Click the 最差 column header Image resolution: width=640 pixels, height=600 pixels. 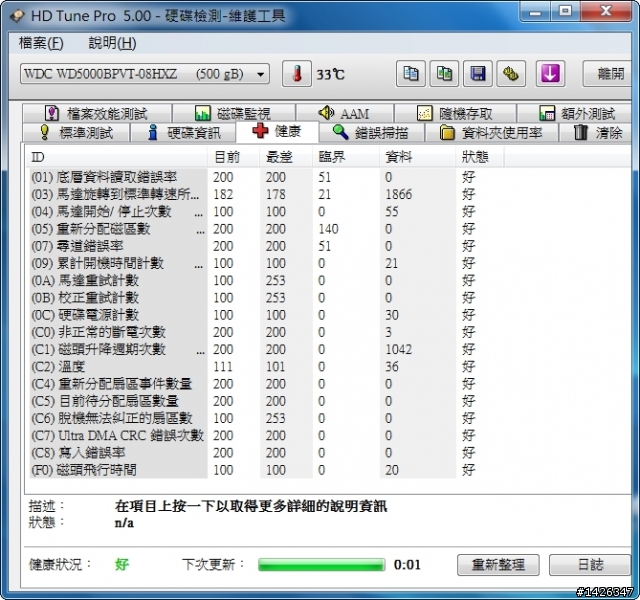[x=287, y=157]
